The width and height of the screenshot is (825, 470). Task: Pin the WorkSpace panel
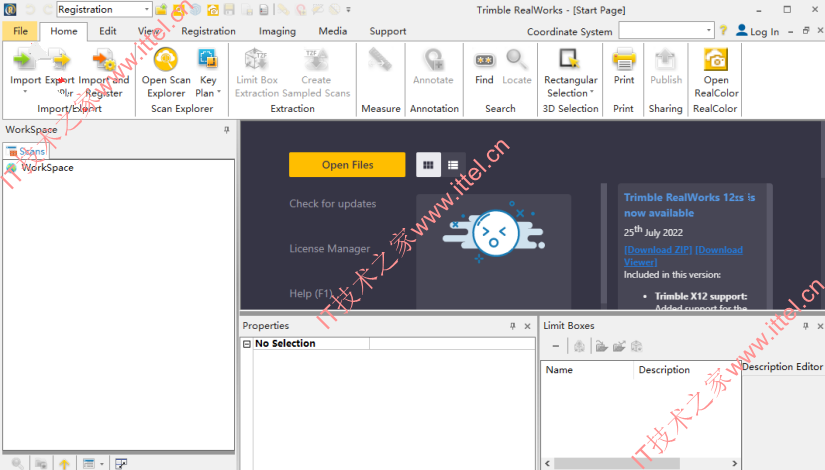(x=227, y=129)
